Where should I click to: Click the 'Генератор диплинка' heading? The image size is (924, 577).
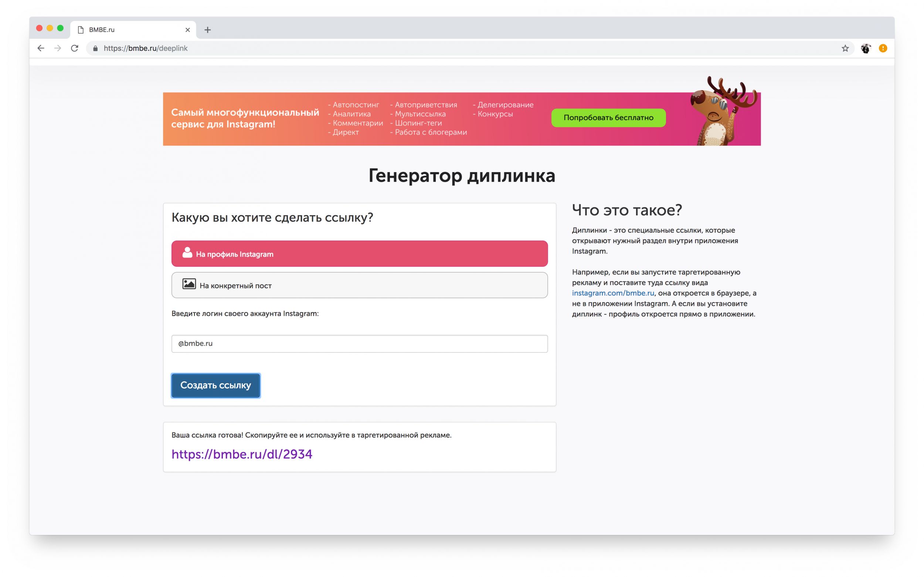(462, 176)
